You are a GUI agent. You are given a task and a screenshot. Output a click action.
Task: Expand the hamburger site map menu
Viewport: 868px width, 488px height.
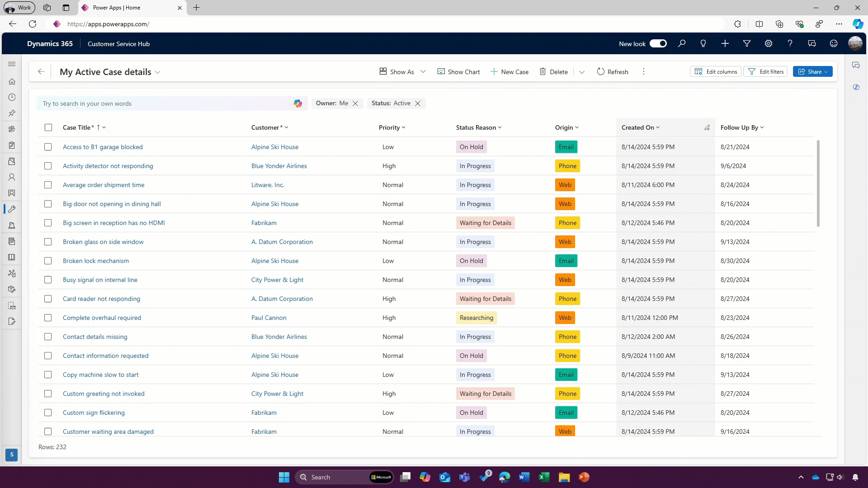[x=12, y=64]
